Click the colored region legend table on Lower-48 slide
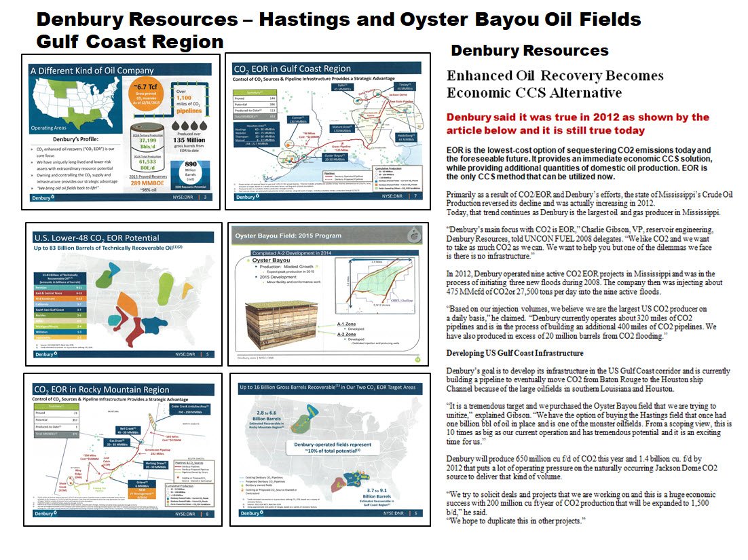Image resolution: width=748 pixels, height=560 pixels. tap(60, 305)
